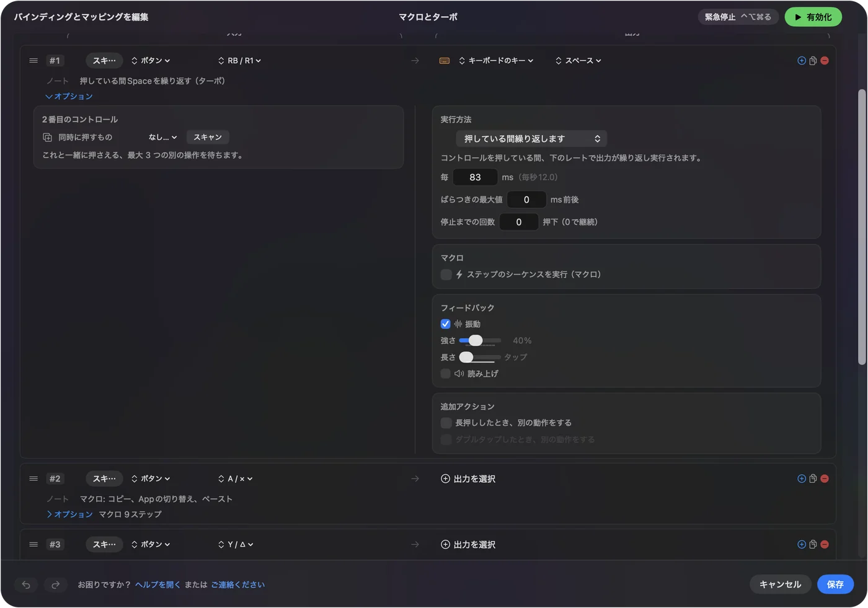
Task: Open the ヘルプを開く link
Action: point(157,584)
